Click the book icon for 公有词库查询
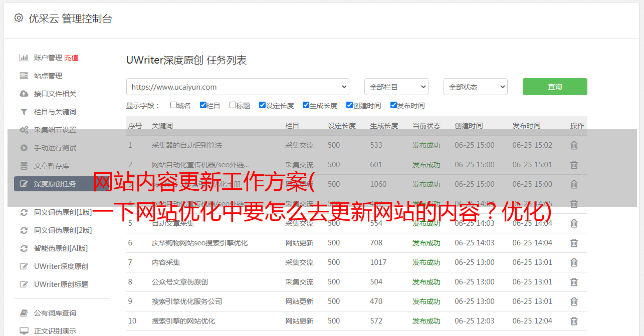This screenshot has height=336, width=644. click(24, 313)
